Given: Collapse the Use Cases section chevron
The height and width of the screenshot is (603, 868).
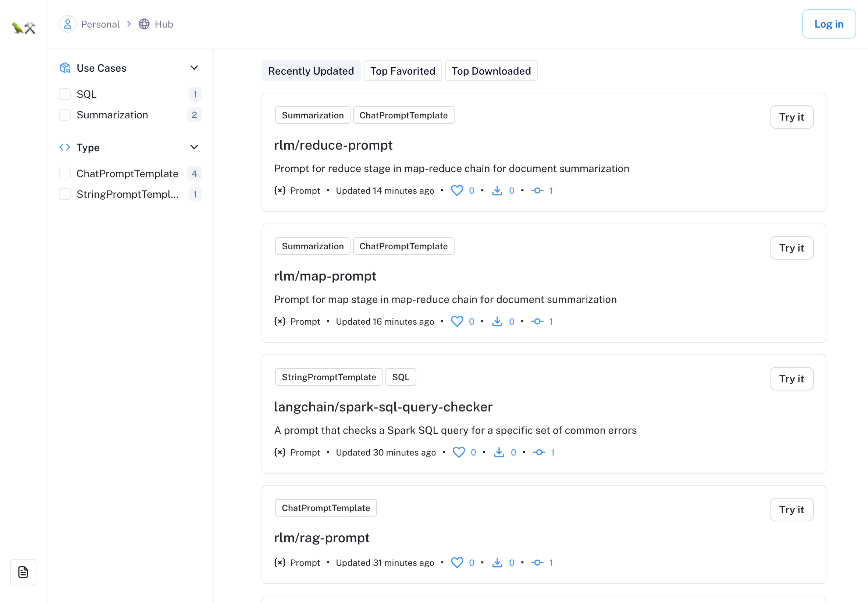Looking at the screenshot, I should (194, 68).
